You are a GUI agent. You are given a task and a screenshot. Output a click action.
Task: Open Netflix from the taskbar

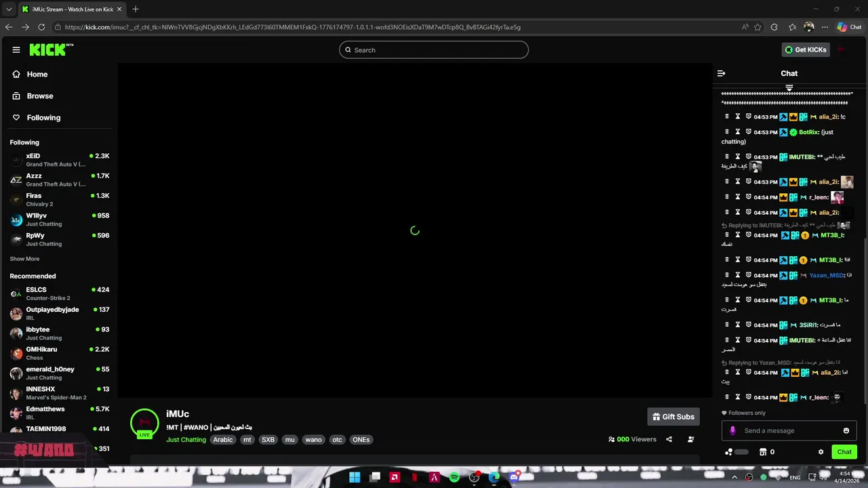(x=414, y=477)
